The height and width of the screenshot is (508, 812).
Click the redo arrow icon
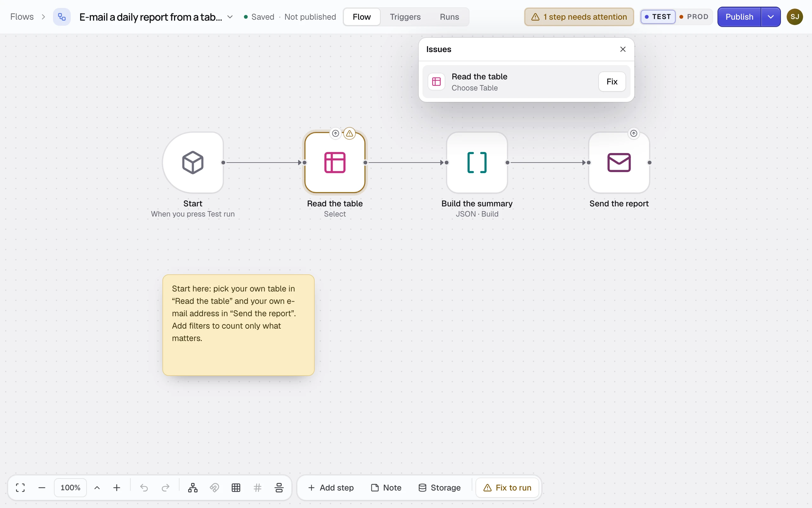[x=166, y=487]
